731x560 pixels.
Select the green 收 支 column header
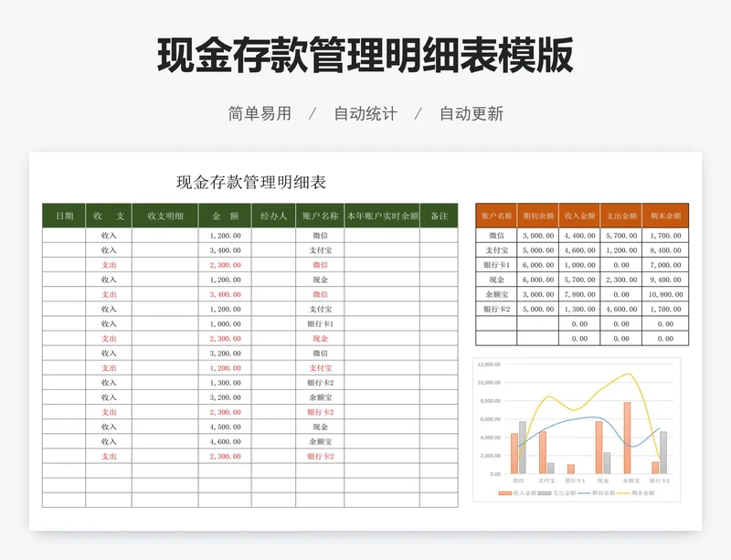point(109,216)
